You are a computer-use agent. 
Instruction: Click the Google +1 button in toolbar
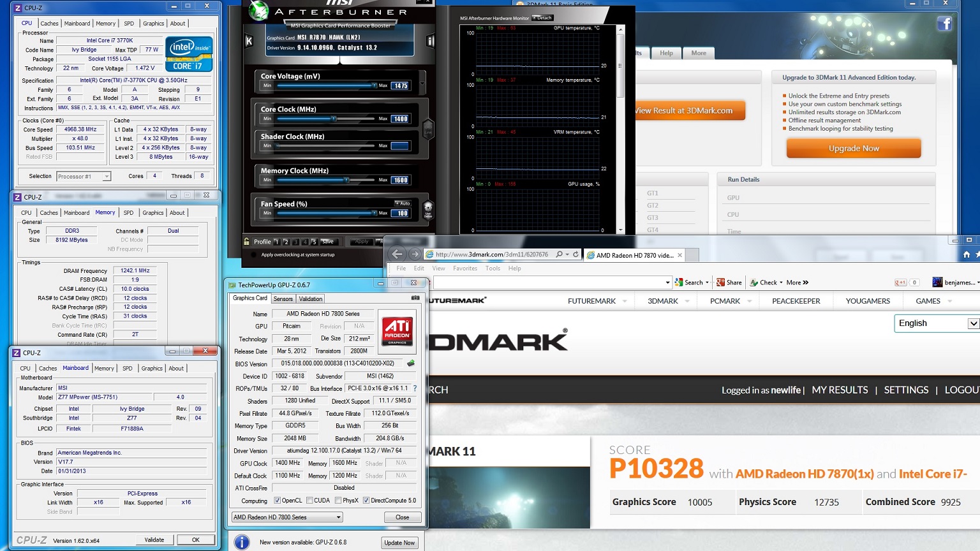(900, 283)
